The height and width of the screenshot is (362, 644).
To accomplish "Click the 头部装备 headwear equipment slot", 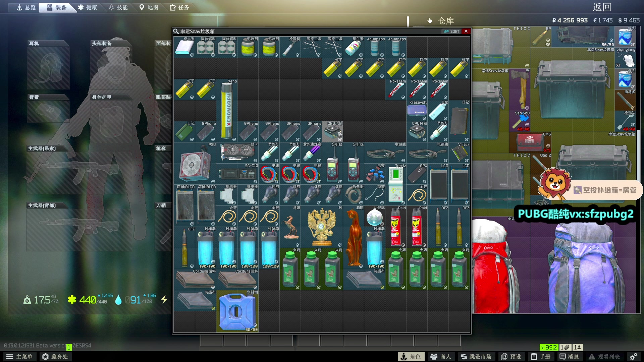I will [x=111, y=68].
